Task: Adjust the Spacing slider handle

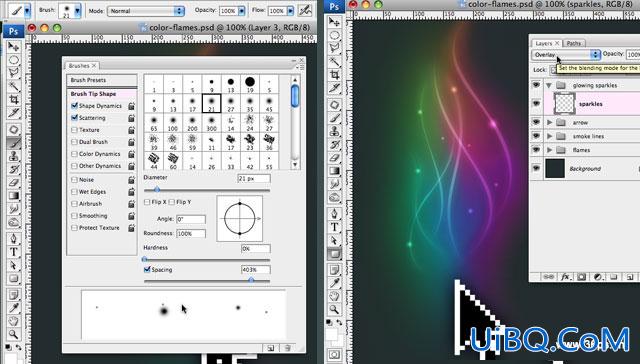Action: [x=251, y=280]
